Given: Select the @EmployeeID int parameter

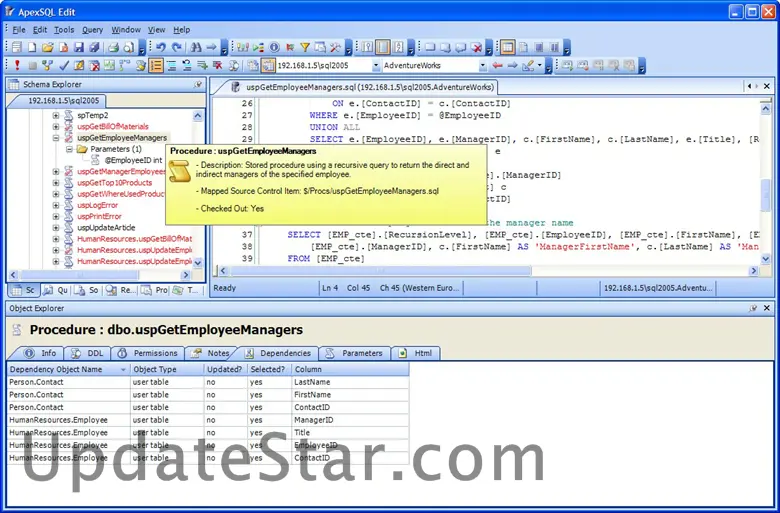Looking at the screenshot, I should click(133, 160).
